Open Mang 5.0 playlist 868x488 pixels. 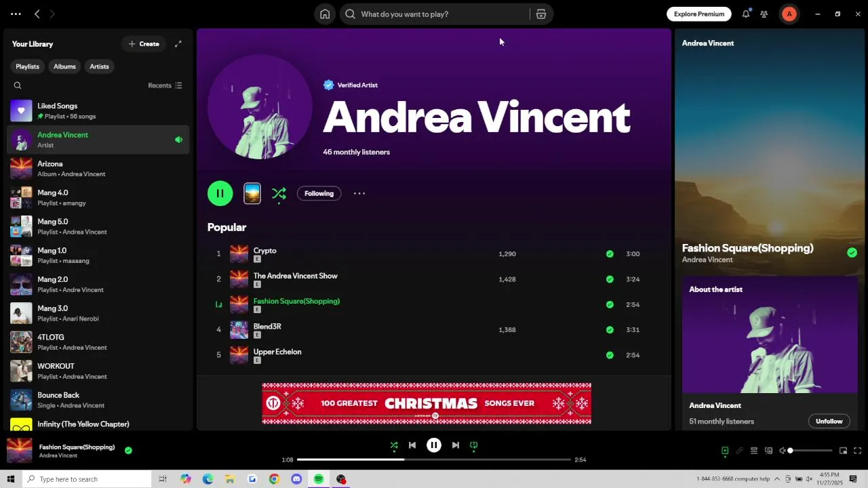coord(99,226)
